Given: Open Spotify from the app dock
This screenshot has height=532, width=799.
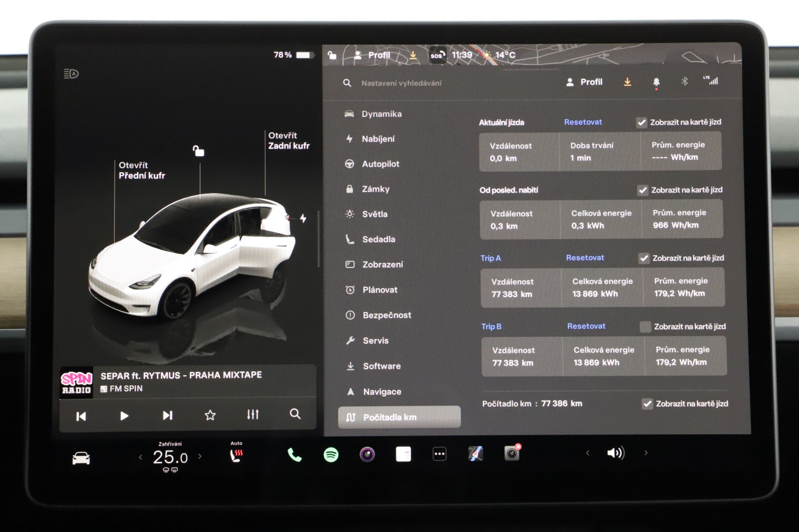Looking at the screenshot, I should coord(331,453).
